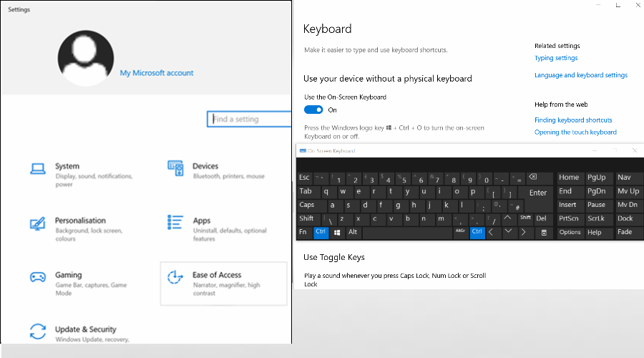The height and width of the screenshot is (358, 644).
Task: Tap the Fade key
Action: [x=628, y=233]
